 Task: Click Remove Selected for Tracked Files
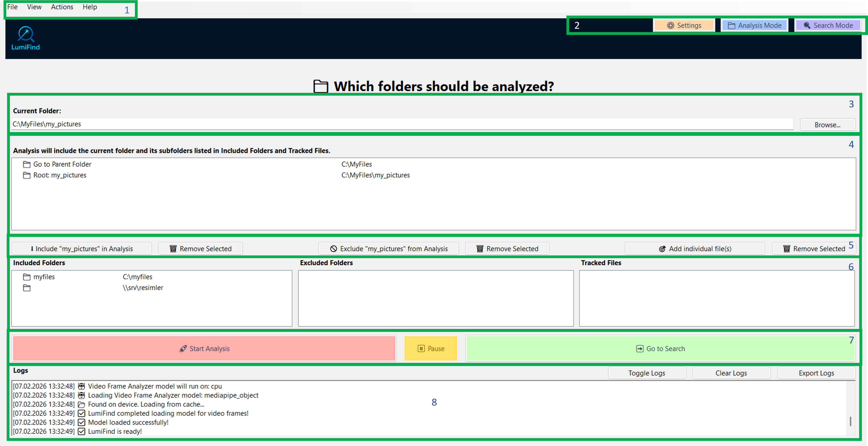pos(814,249)
